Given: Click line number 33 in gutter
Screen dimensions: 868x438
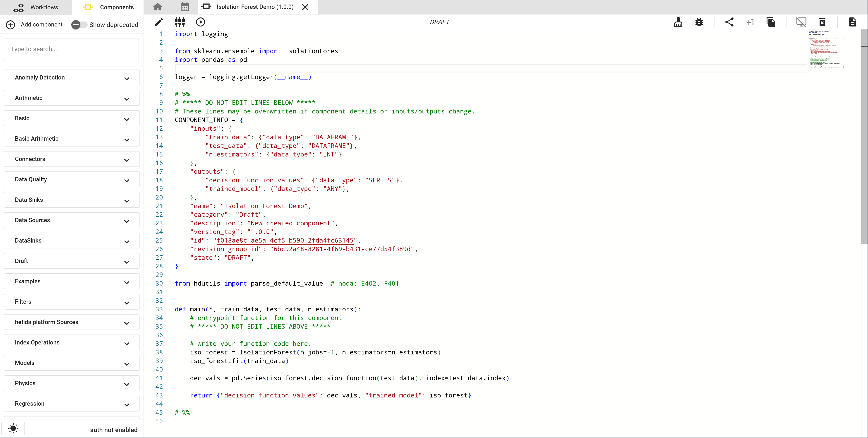Looking at the screenshot, I should pos(159,309).
